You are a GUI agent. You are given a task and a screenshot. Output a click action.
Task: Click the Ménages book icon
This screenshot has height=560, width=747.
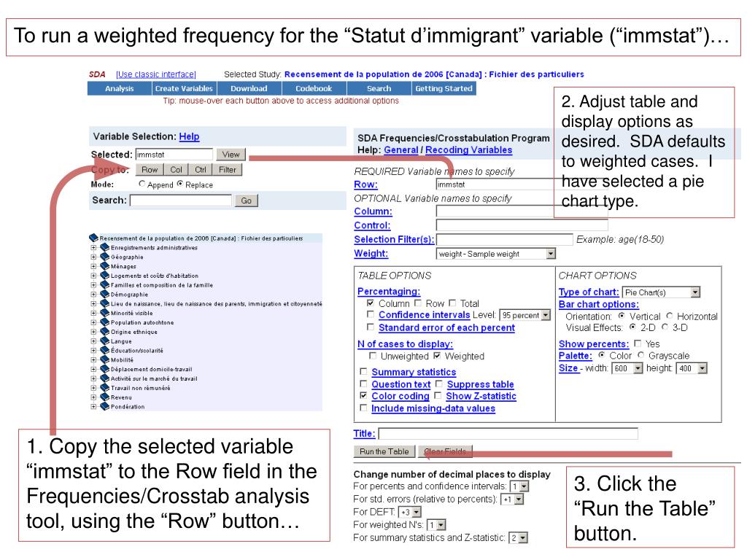(x=105, y=266)
